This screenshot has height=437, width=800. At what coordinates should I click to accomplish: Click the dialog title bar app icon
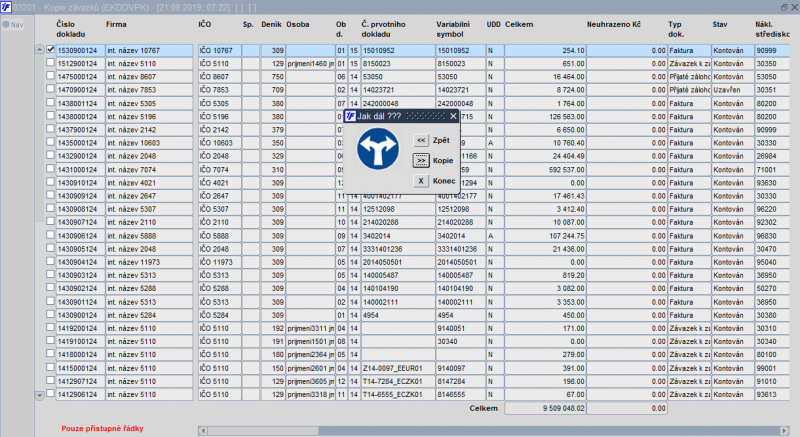coord(350,116)
